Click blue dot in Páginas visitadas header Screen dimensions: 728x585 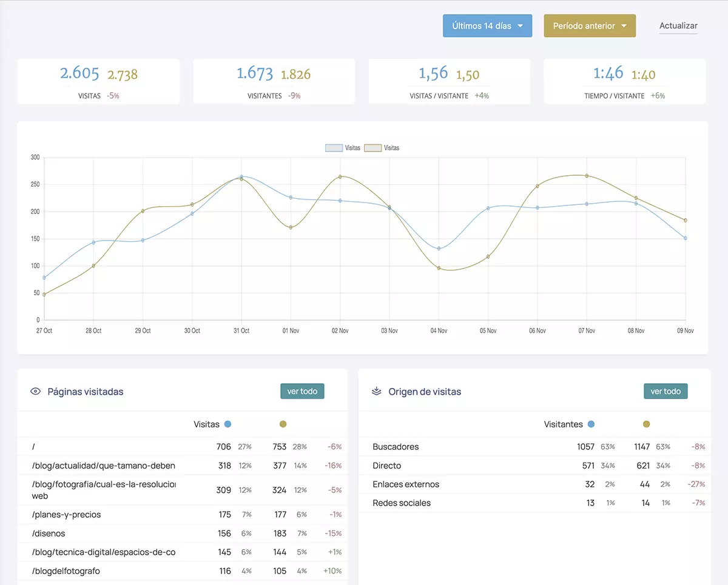coord(227,424)
